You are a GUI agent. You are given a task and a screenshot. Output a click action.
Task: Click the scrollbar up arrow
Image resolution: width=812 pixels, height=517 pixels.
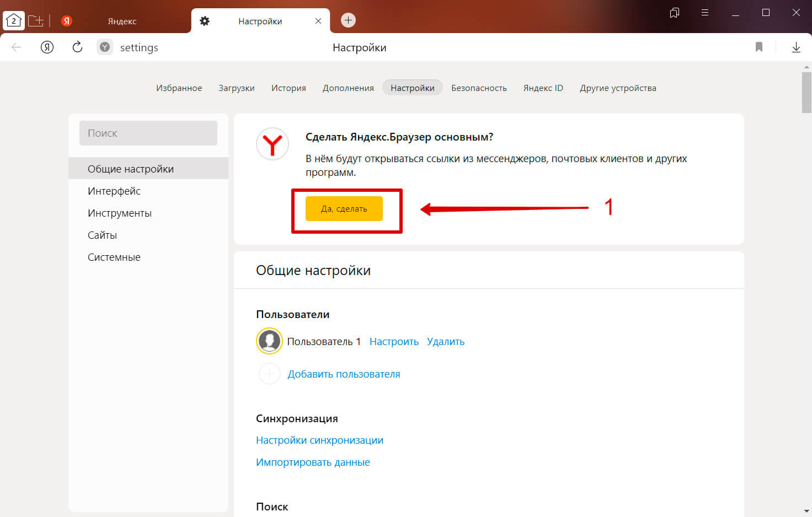(806, 67)
